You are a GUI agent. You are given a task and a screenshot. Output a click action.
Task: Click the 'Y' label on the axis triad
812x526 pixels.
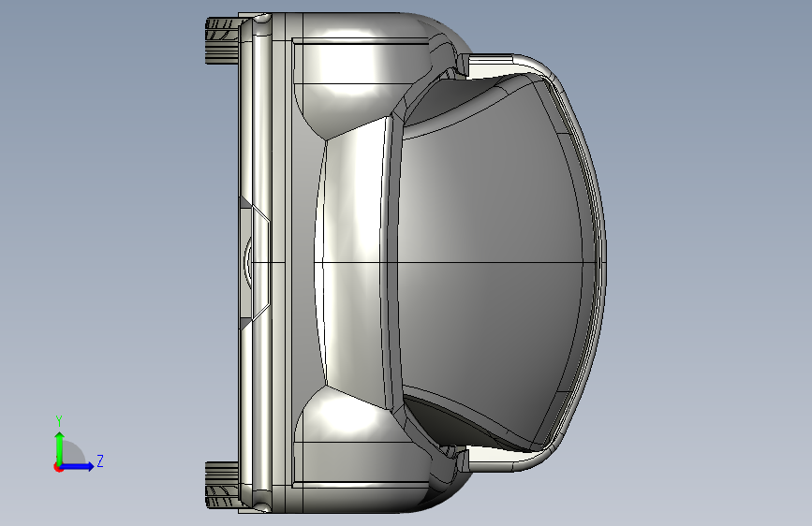click(59, 421)
